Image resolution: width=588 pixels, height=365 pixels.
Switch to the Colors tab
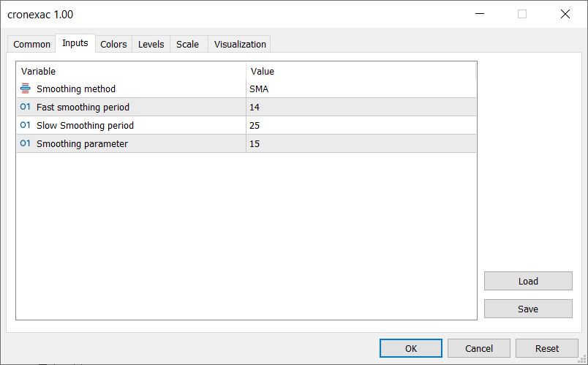click(113, 45)
